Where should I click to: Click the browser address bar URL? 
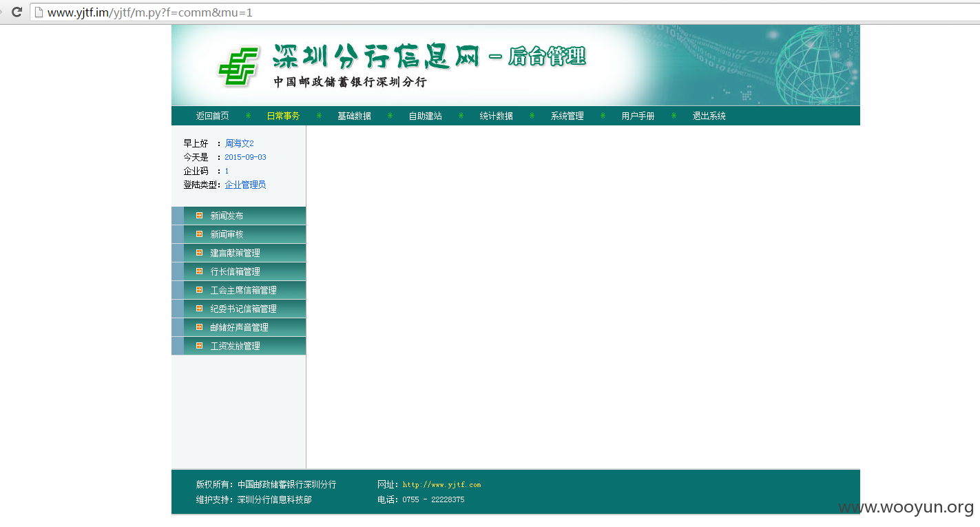(x=150, y=12)
